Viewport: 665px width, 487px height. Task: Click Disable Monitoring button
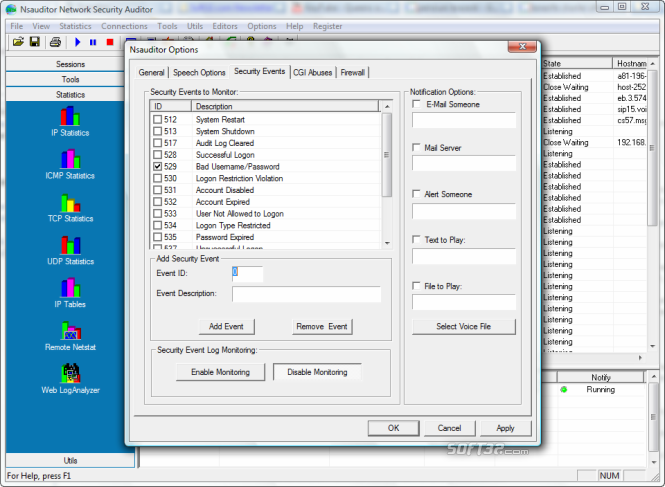point(317,372)
